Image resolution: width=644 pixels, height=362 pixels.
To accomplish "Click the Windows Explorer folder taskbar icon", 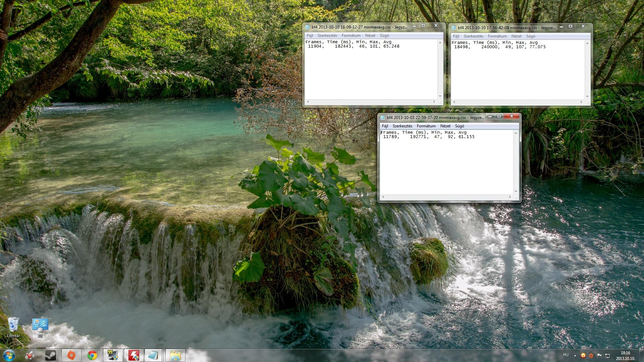I will (175, 355).
